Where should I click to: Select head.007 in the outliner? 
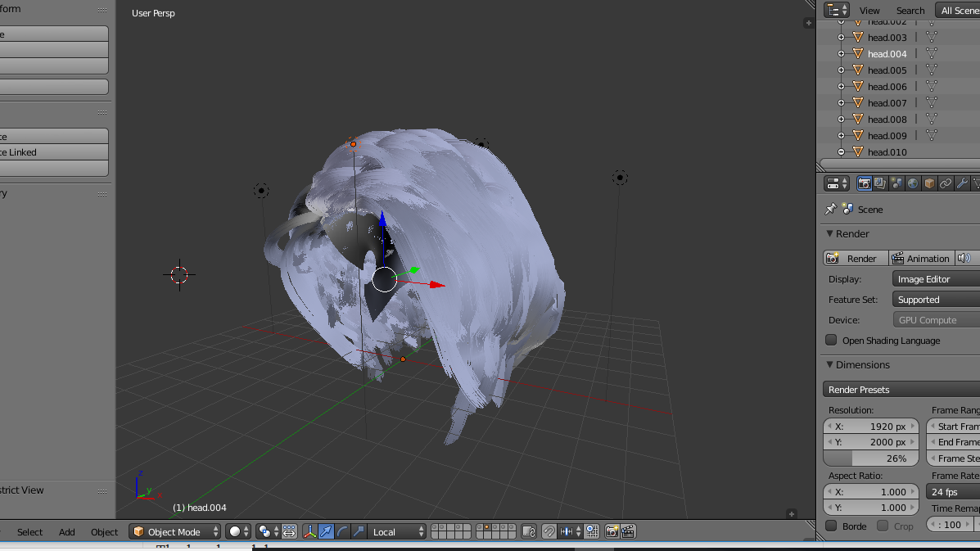click(887, 102)
